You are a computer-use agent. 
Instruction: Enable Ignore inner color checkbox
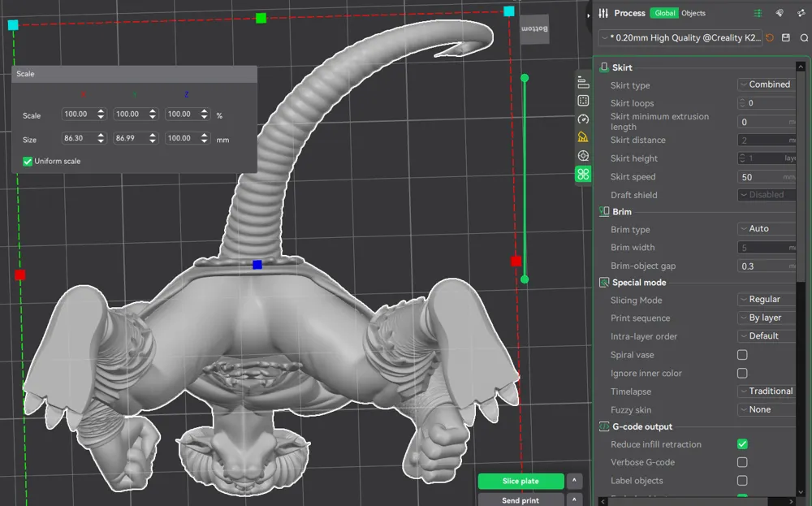coord(742,373)
